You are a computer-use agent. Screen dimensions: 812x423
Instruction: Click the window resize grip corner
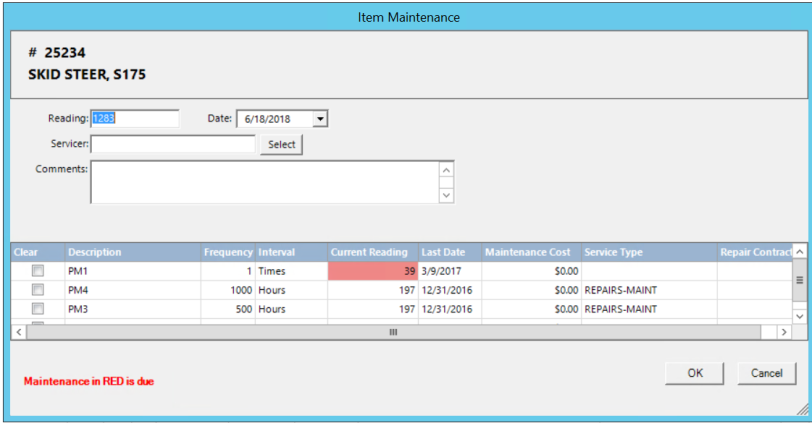802,410
